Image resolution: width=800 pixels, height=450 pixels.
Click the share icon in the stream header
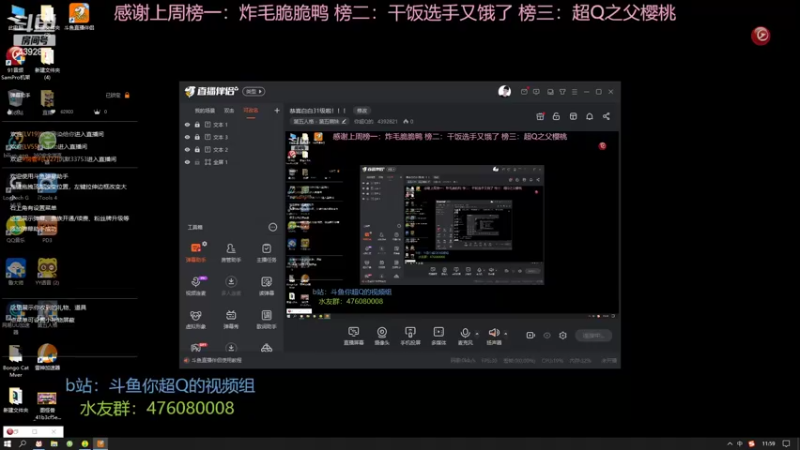(x=606, y=116)
